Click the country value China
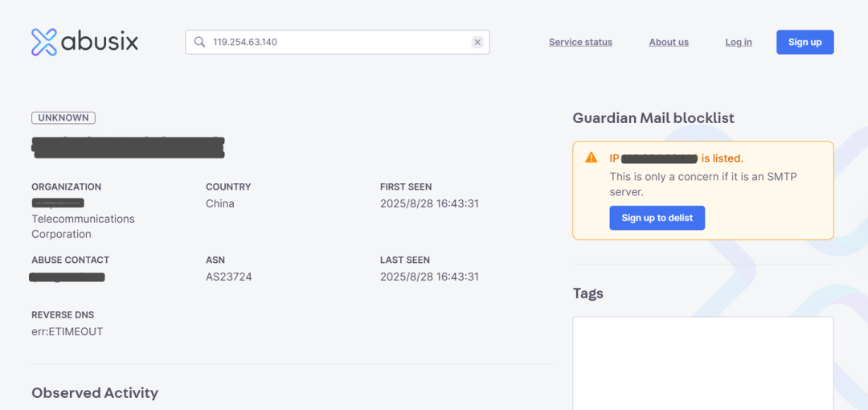 220,204
